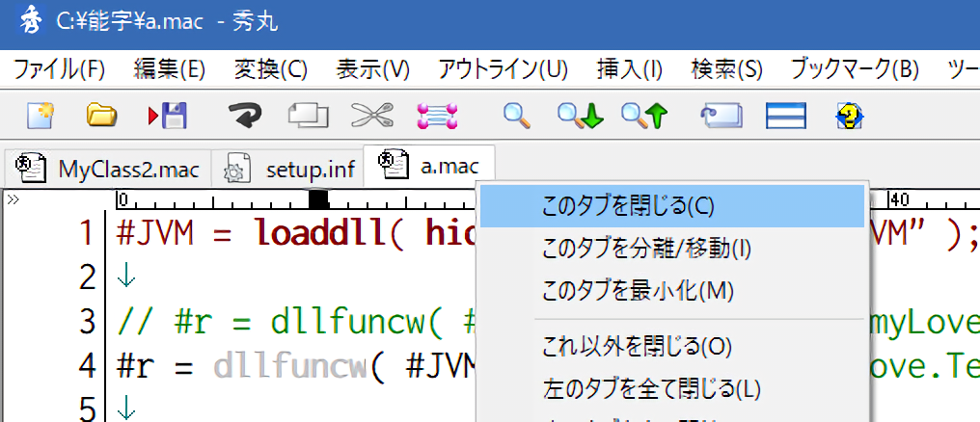980x422 pixels.
Task: Expand the » chevron left of the ruler
Action: tap(14, 200)
